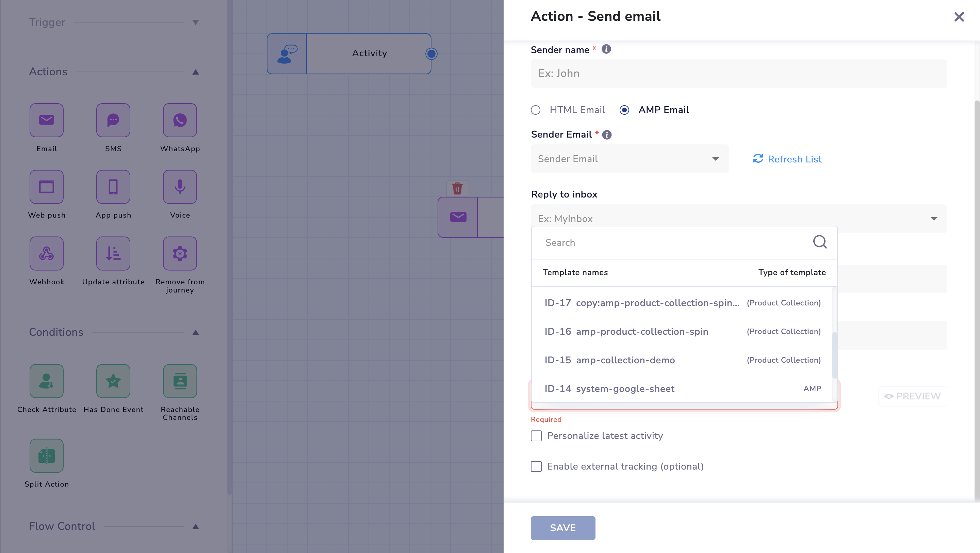980x553 pixels.
Task: Open the Reply to inbox dropdown
Action: tap(739, 219)
